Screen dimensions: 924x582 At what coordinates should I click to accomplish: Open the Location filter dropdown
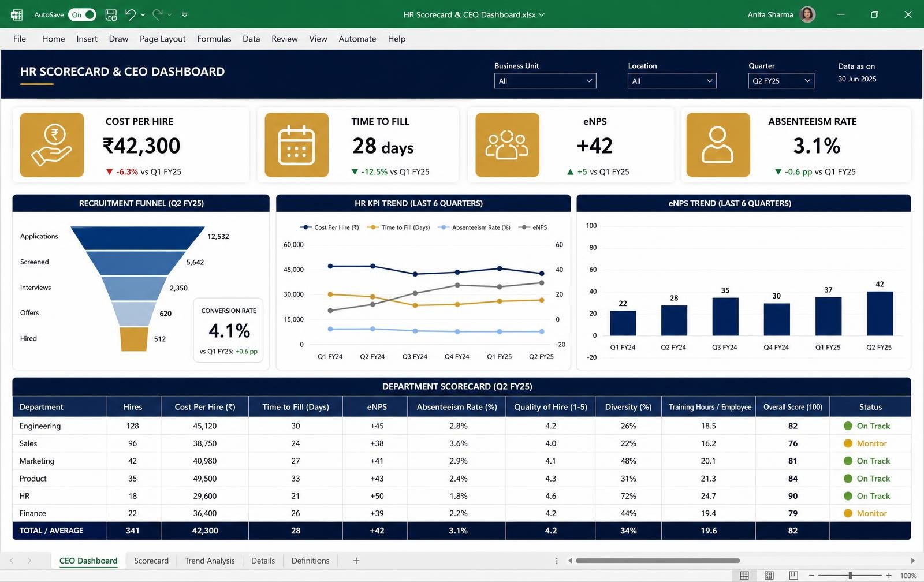(x=672, y=81)
